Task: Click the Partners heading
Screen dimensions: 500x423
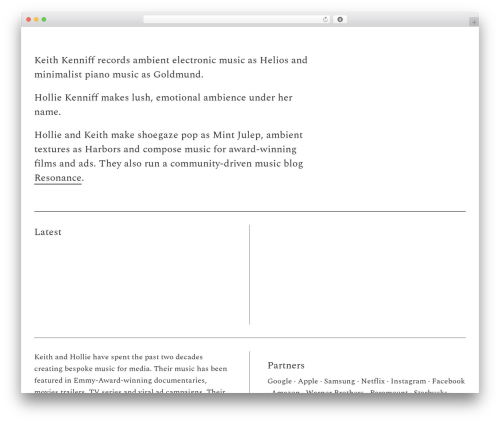Action: [x=286, y=365]
